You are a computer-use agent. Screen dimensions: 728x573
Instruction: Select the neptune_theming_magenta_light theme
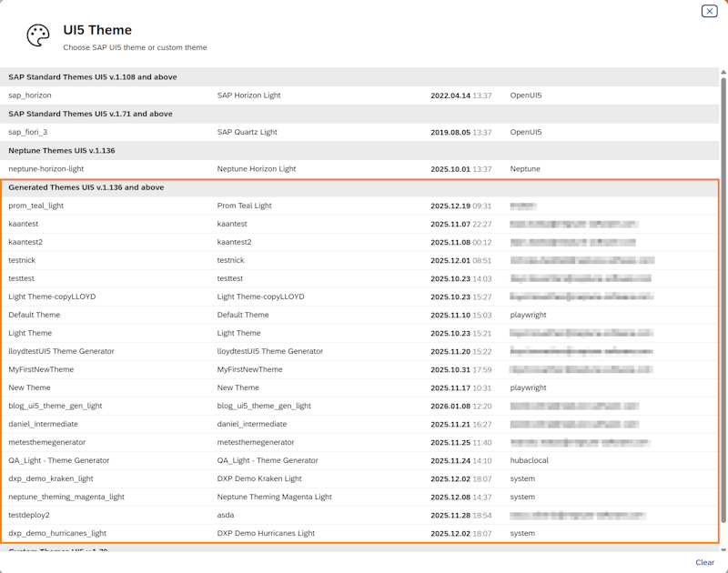tap(359, 497)
